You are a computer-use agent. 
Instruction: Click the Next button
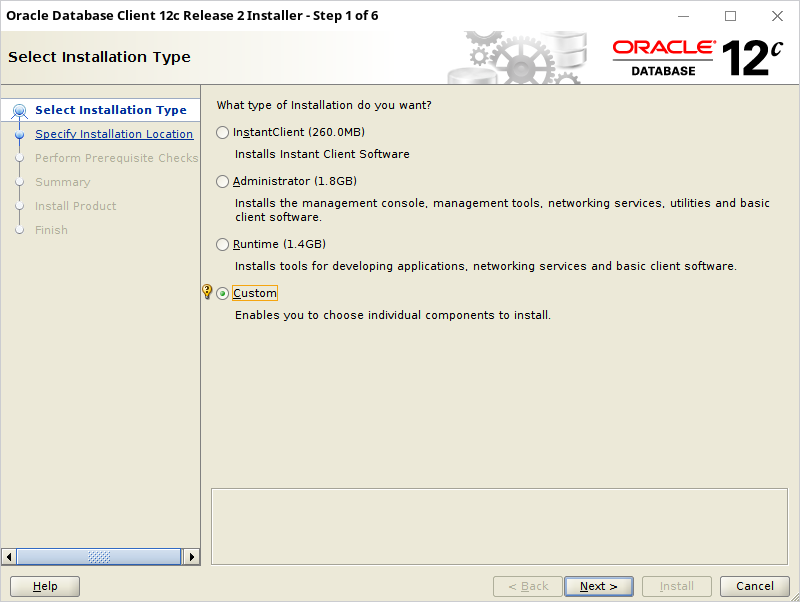(598, 587)
